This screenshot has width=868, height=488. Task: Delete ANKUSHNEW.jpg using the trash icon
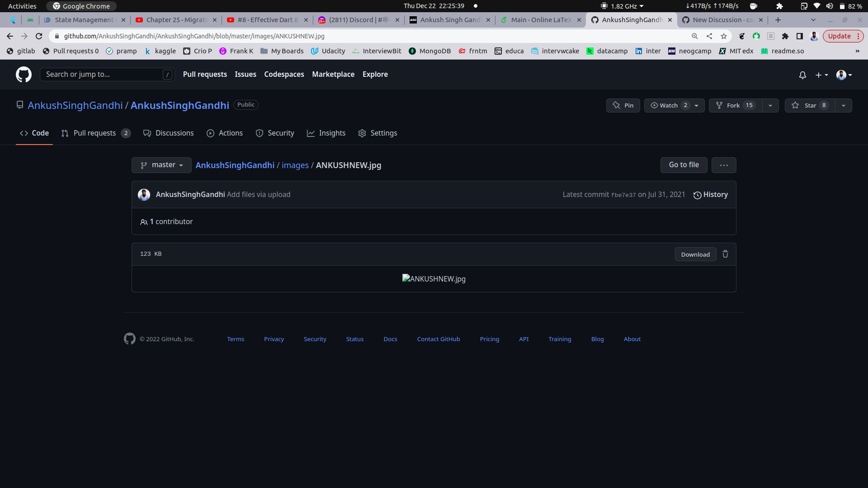725,254
